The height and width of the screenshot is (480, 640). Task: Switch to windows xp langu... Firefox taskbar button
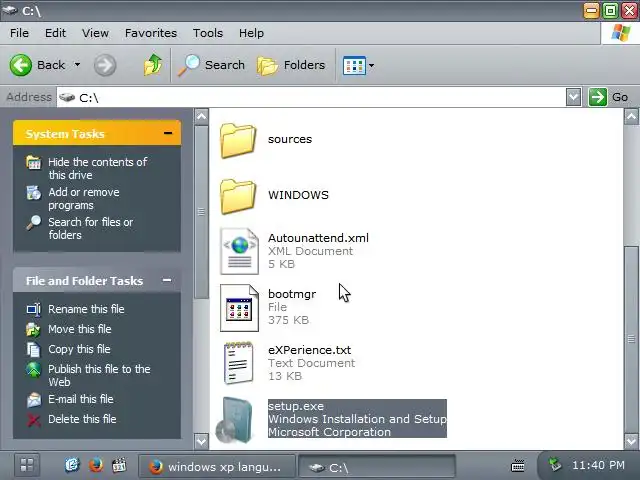217,466
